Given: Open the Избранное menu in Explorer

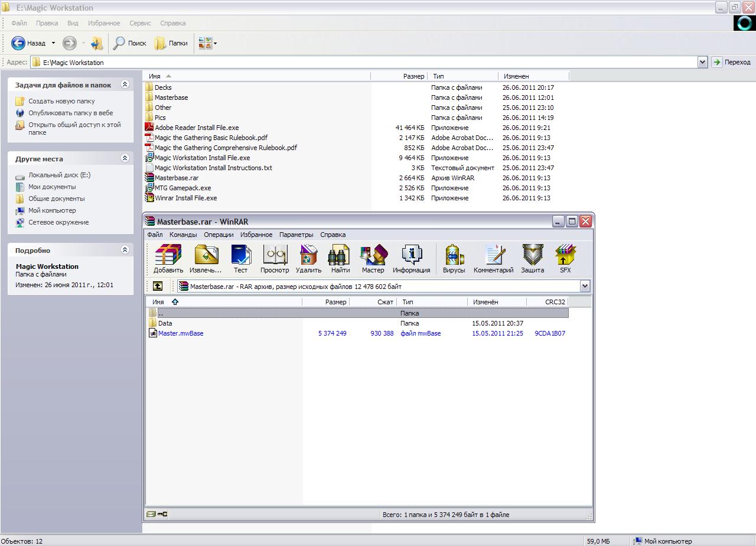Looking at the screenshot, I should (x=104, y=23).
